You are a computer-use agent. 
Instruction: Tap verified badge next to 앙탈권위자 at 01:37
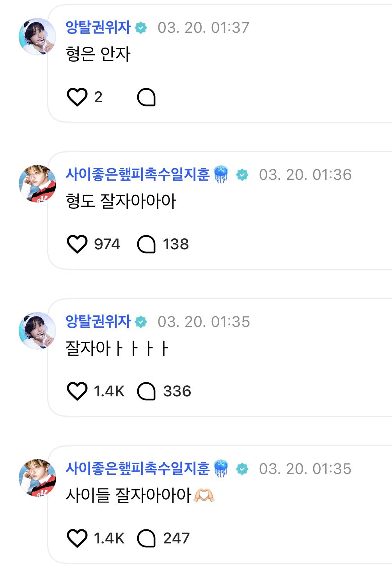coord(141,28)
